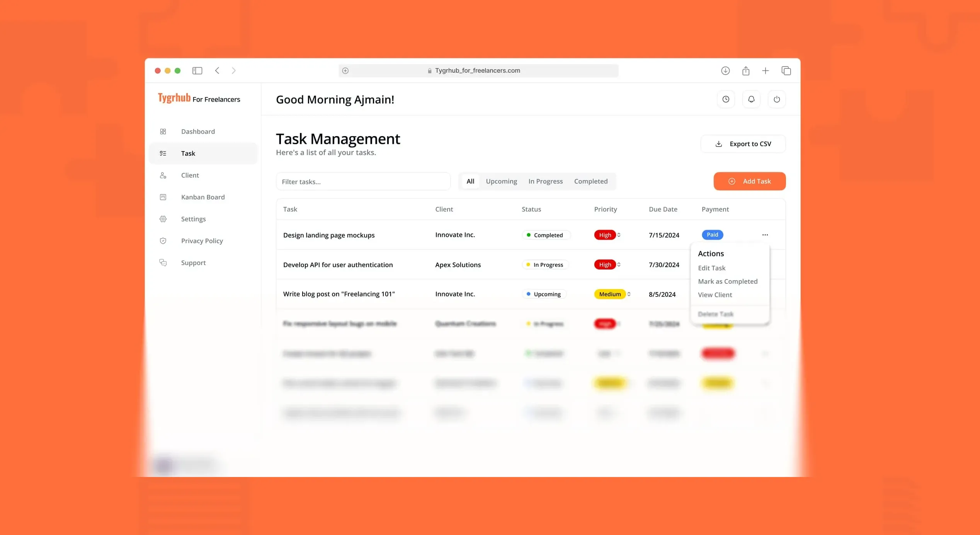Toggle the browser sidebar icon
Screen dimensions: 980x535
197,70
